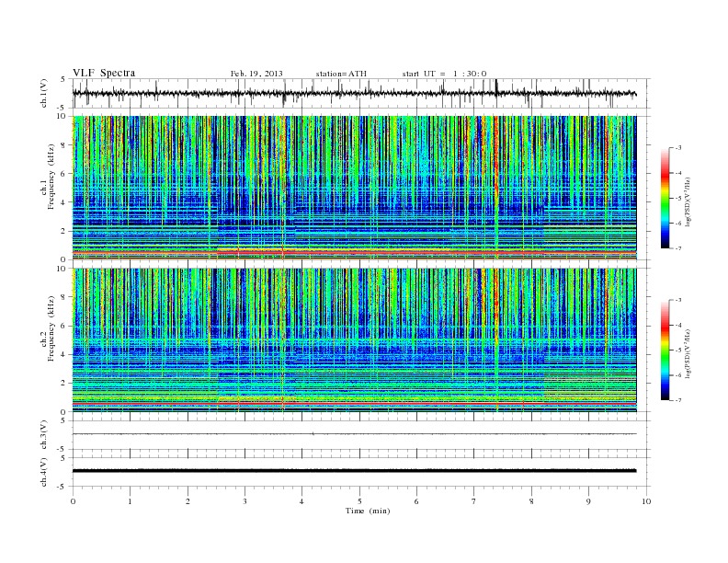728x563 pixels.
Task: Click the ch.1 waveform trace at the top
Action: pos(354,93)
